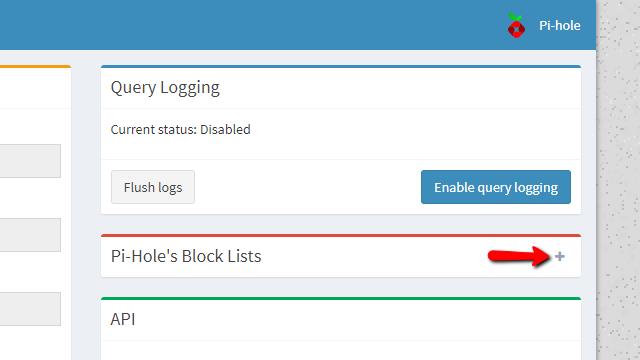Focus the bottom gray field at the left edge
The width and height of the screenshot is (640, 360).
pos(30,309)
